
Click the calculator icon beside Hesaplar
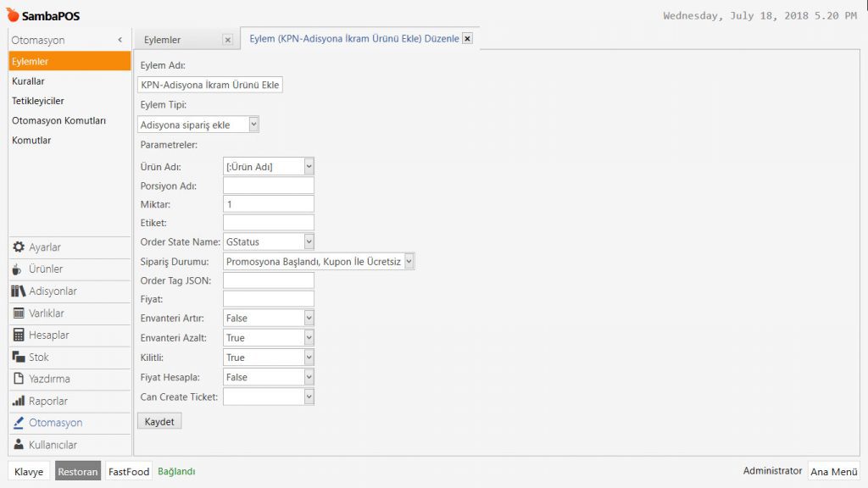point(19,335)
